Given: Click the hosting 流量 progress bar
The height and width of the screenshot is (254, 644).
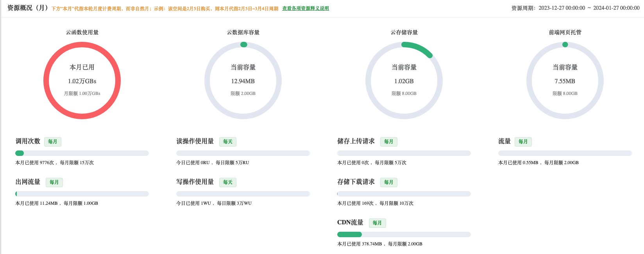Looking at the screenshot, I should click(x=565, y=153).
